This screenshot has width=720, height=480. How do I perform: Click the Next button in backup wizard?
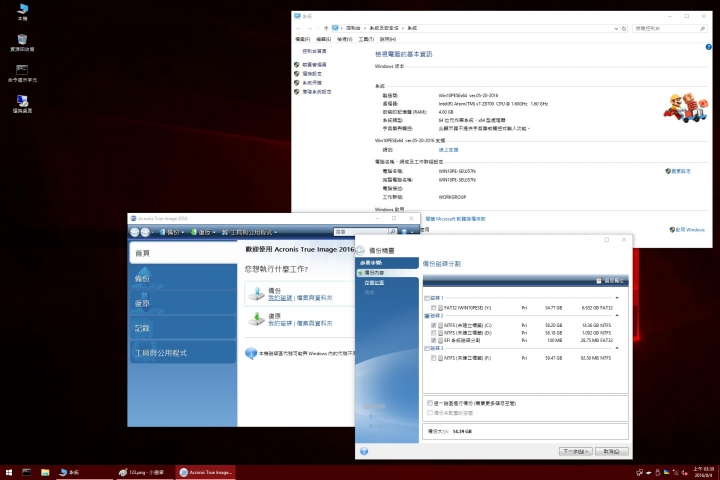pyautogui.click(x=576, y=452)
